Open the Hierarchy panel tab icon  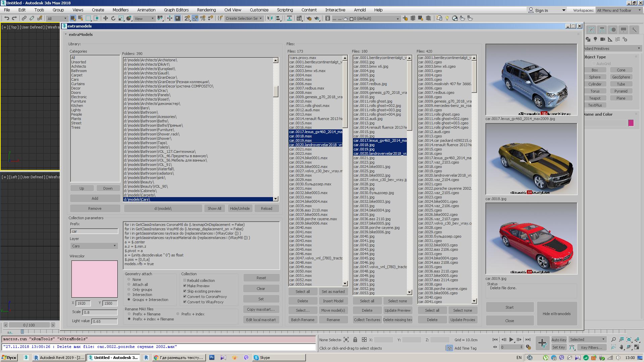[602, 30]
